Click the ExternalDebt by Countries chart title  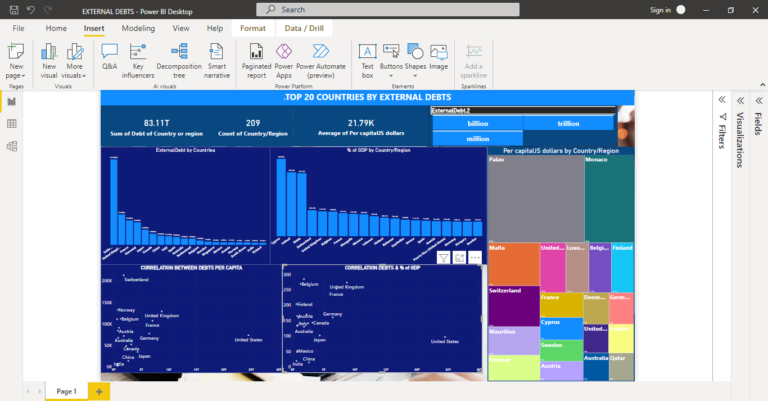click(x=185, y=150)
